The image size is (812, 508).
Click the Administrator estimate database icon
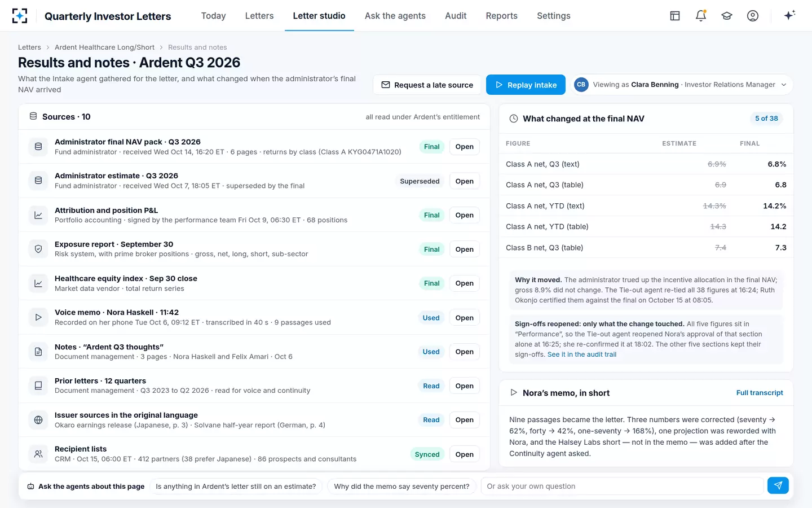point(38,181)
